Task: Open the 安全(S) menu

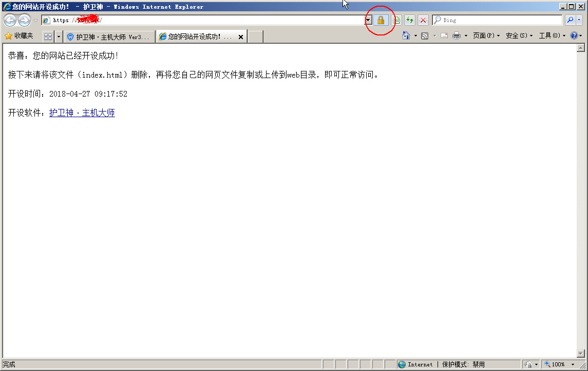Action: tap(519, 36)
